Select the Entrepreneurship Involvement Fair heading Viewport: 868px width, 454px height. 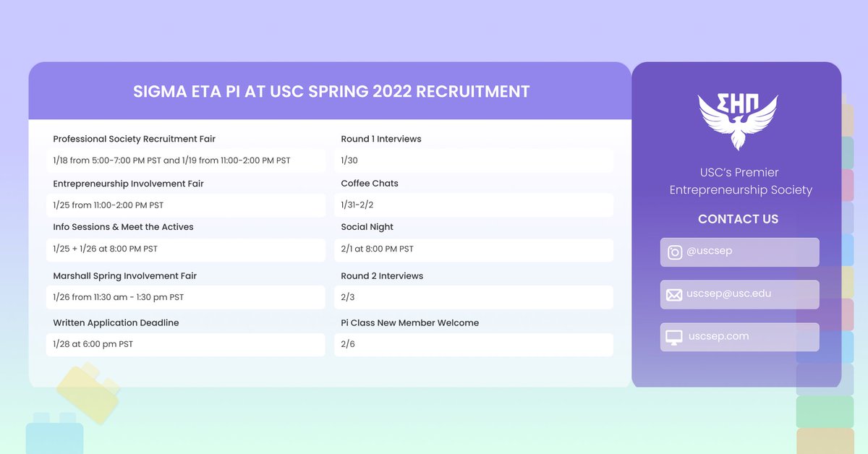(128, 184)
